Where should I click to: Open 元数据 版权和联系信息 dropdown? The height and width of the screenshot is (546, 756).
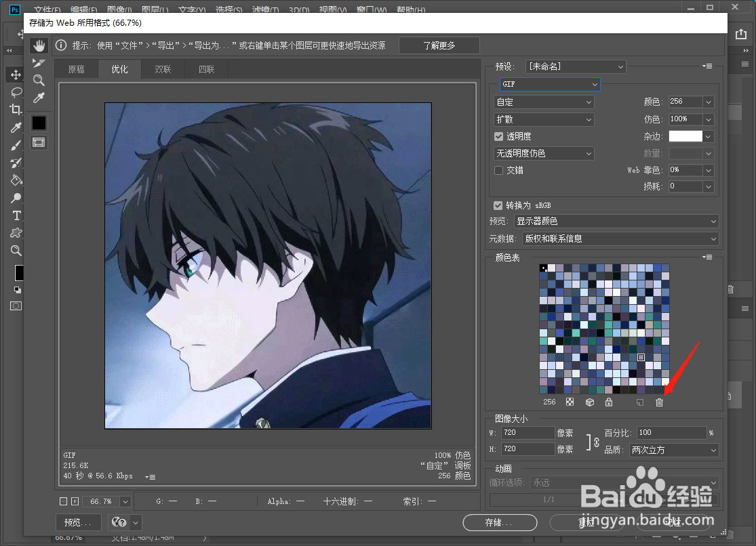coord(620,238)
